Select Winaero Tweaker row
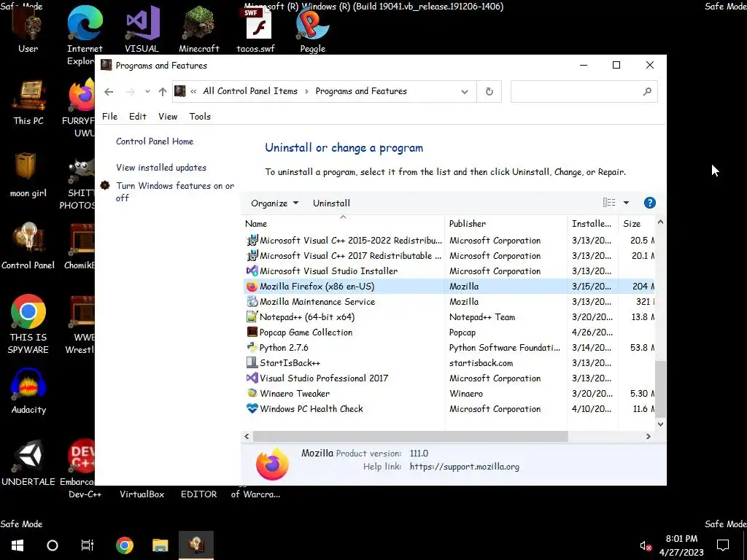 click(449, 393)
